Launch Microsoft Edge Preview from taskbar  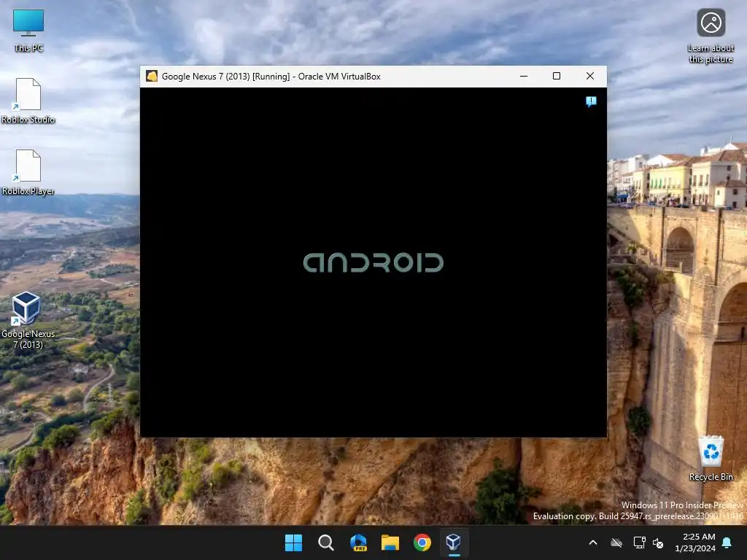pos(358,542)
